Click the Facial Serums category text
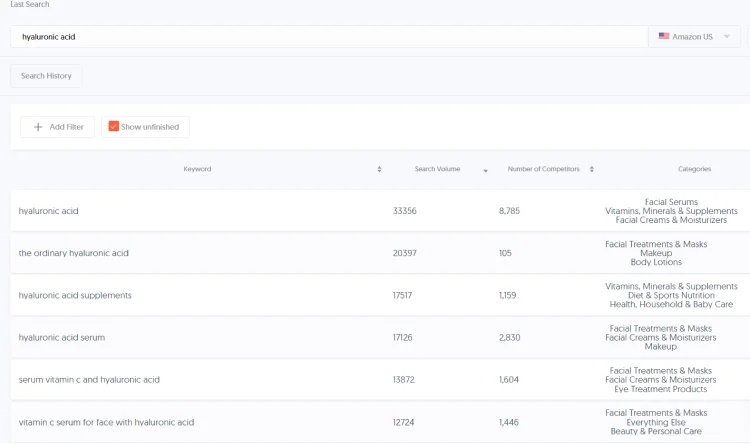This screenshot has width=750, height=444. point(671,202)
